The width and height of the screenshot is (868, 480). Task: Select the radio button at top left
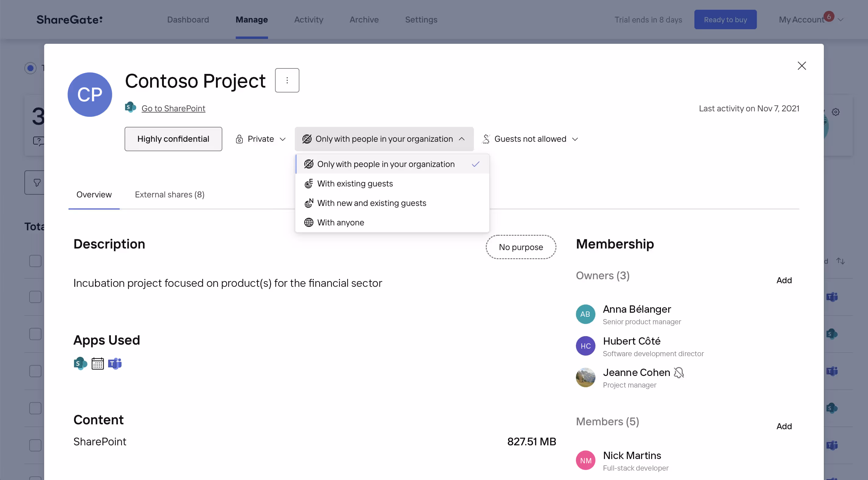(x=30, y=68)
